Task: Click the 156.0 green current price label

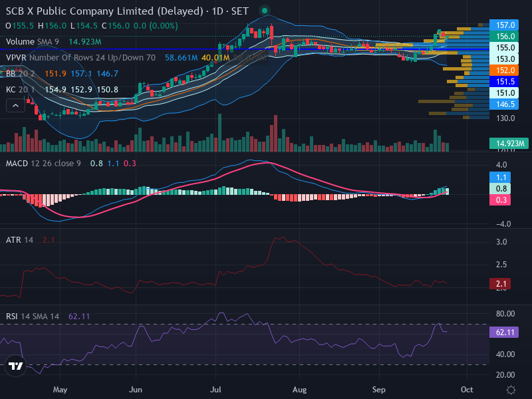Action: (504, 37)
